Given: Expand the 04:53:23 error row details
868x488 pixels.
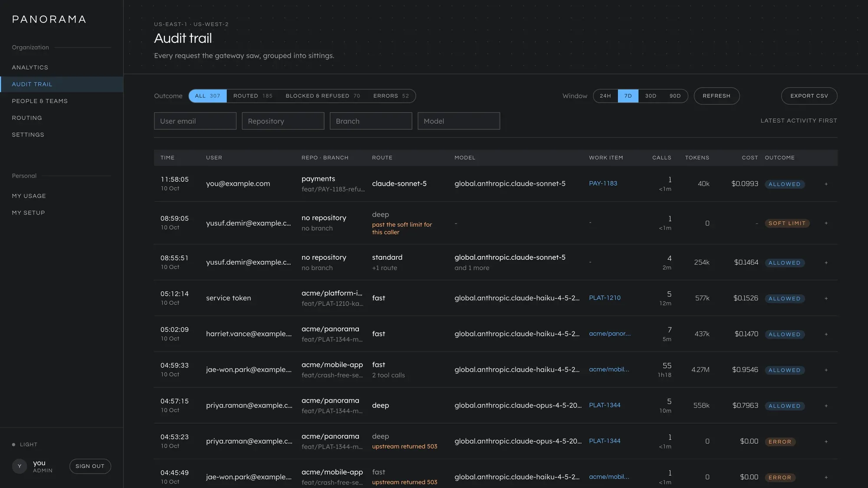Looking at the screenshot, I should [x=826, y=442].
